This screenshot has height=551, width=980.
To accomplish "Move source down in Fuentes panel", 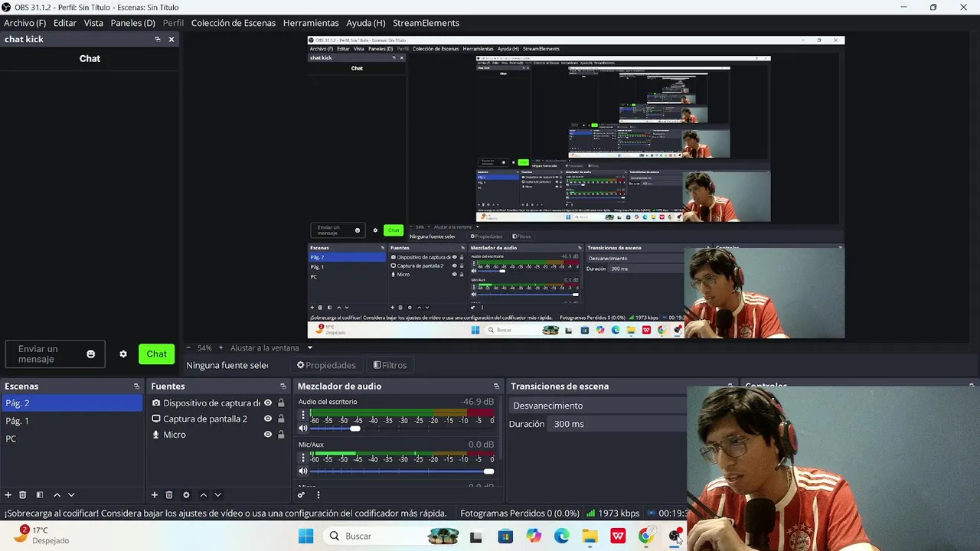I will [217, 495].
